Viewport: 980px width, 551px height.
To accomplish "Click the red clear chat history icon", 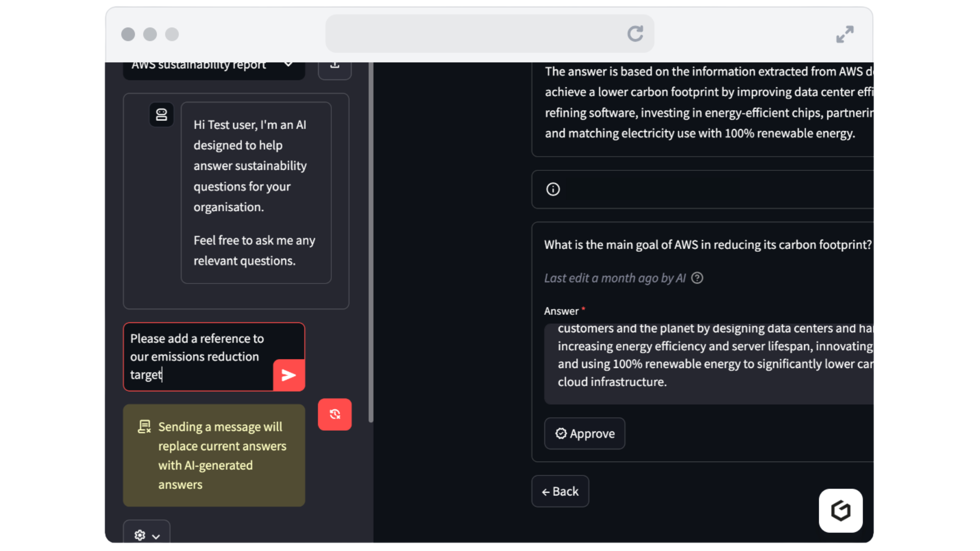I will 335,414.
